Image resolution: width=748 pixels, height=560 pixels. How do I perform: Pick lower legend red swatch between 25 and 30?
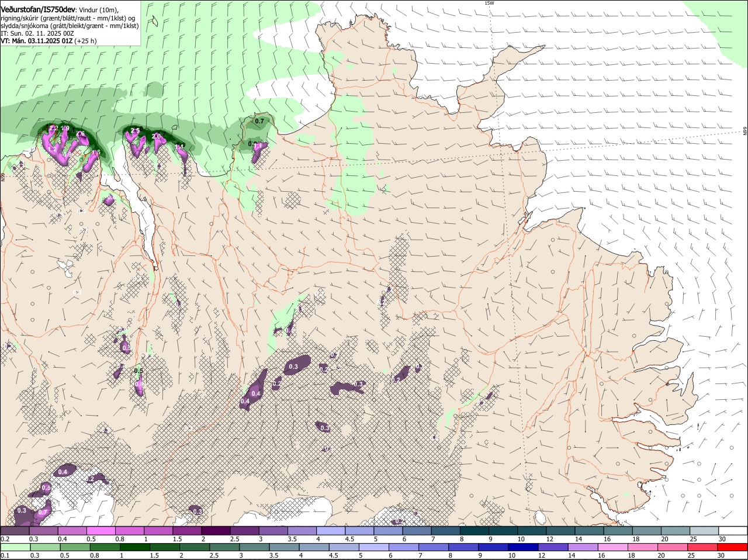pos(703,548)
